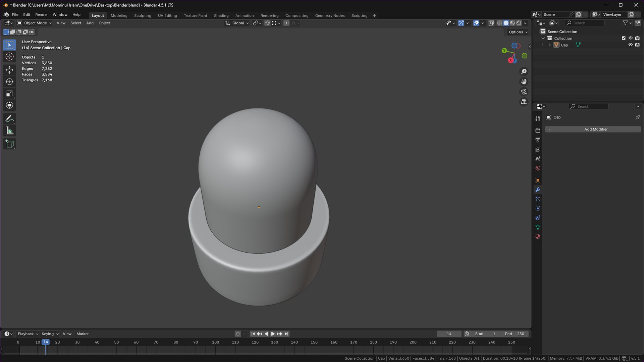Open the Material properties tab
The image size is (644, 362).
click(x=538, y=237)
